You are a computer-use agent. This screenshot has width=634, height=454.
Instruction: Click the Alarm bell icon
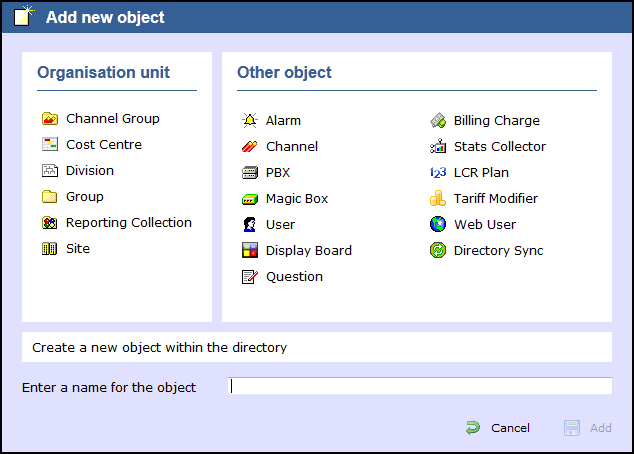click(x=250, y=121)
